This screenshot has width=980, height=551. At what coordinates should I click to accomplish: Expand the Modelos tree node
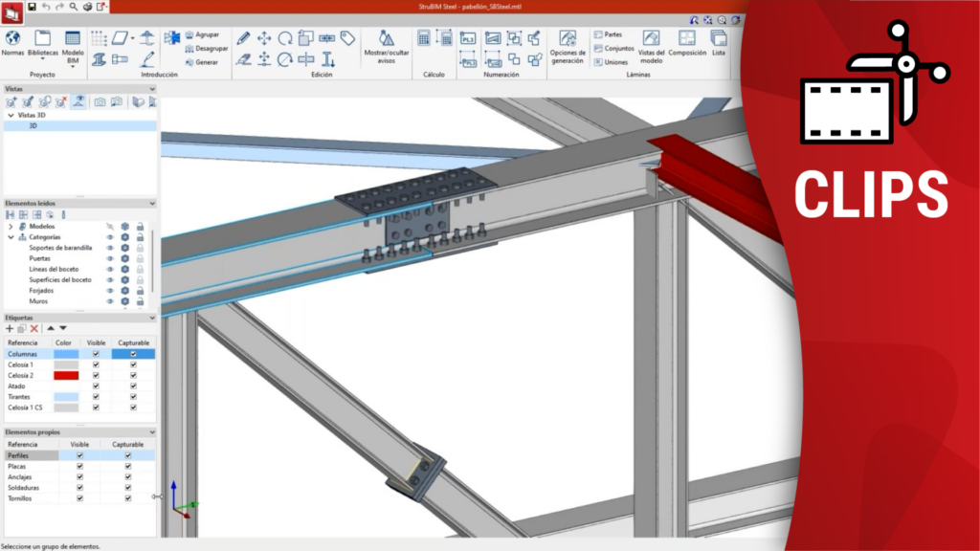(11, 227)
